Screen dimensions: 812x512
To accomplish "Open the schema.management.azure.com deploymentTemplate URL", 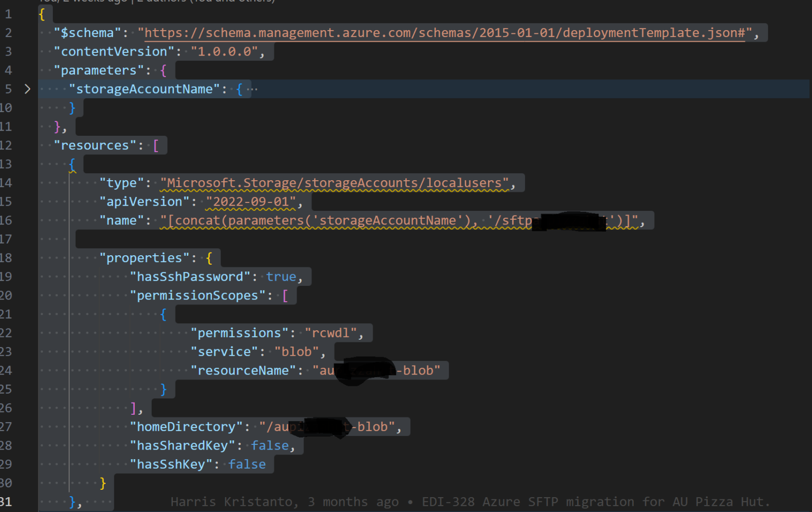I will 445,33.
